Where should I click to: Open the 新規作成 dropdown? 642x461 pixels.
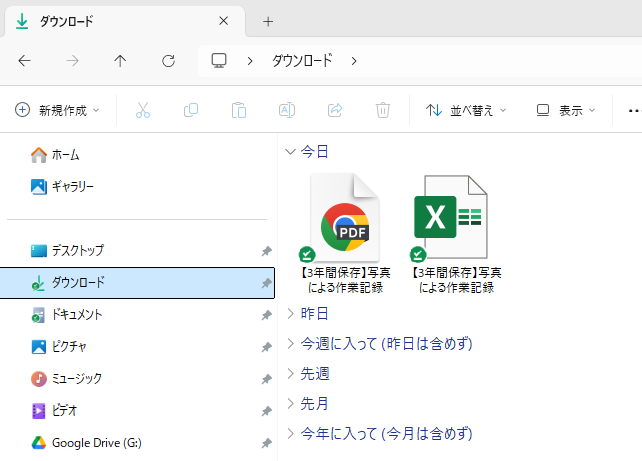(58, 110)
